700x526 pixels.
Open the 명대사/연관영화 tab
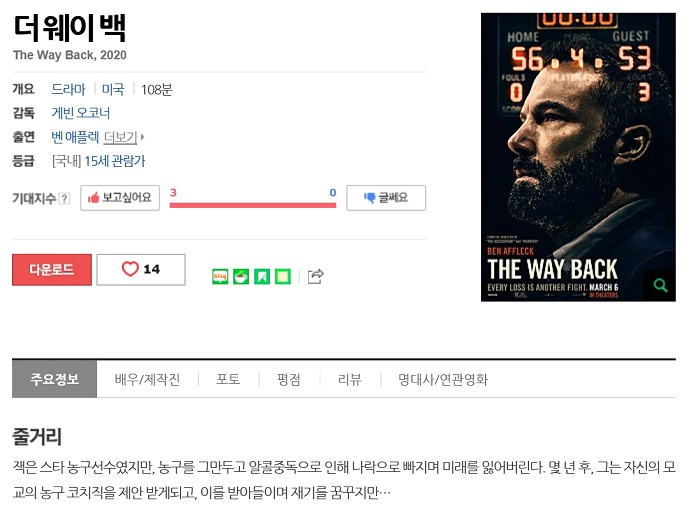443,380
